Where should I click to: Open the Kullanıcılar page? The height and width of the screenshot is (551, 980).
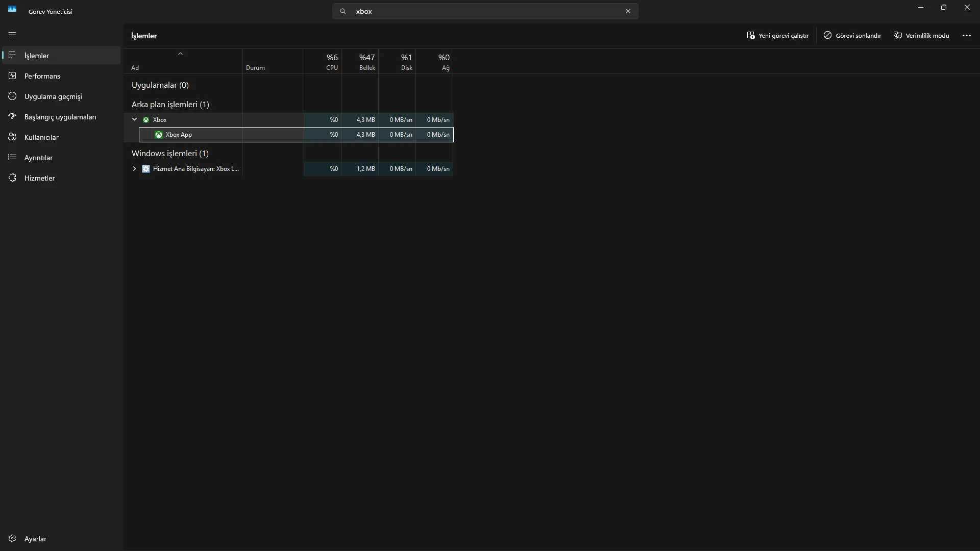coord(41,137)
